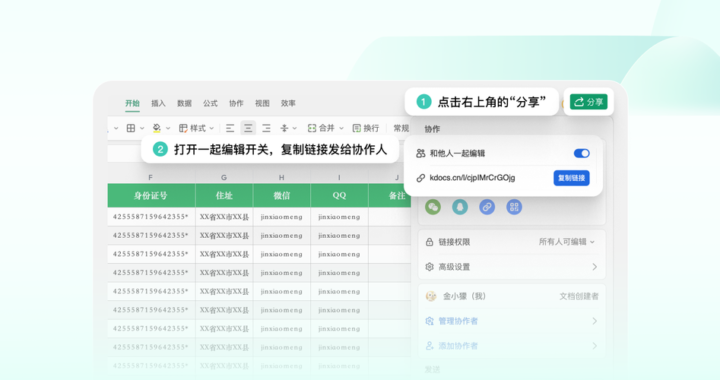This screenshot has height=380, width=720.
Task: Share via the WeChat icon
Action: coord(433,207)
